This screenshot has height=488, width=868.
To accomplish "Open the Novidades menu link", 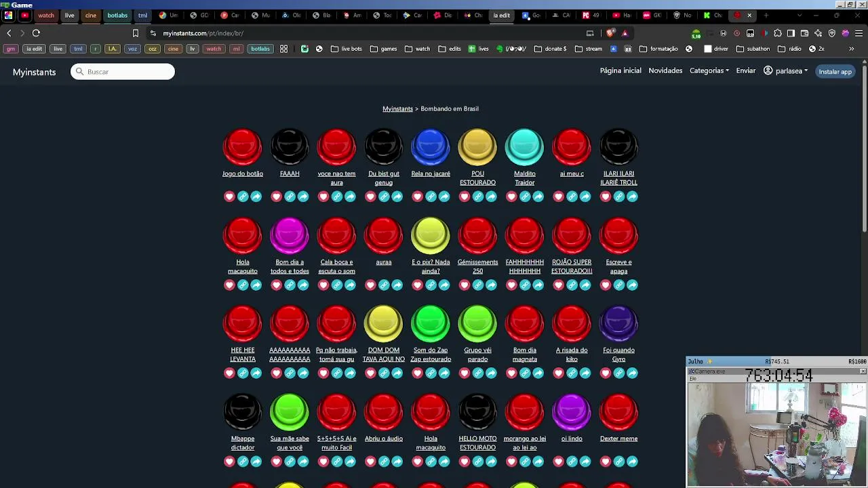I will [665, 70].
